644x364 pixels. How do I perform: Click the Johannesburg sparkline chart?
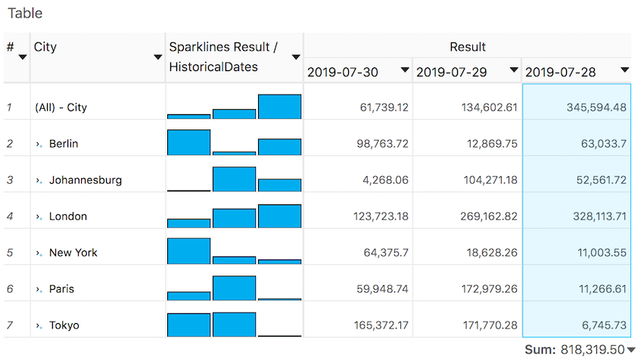coord(234,179)
